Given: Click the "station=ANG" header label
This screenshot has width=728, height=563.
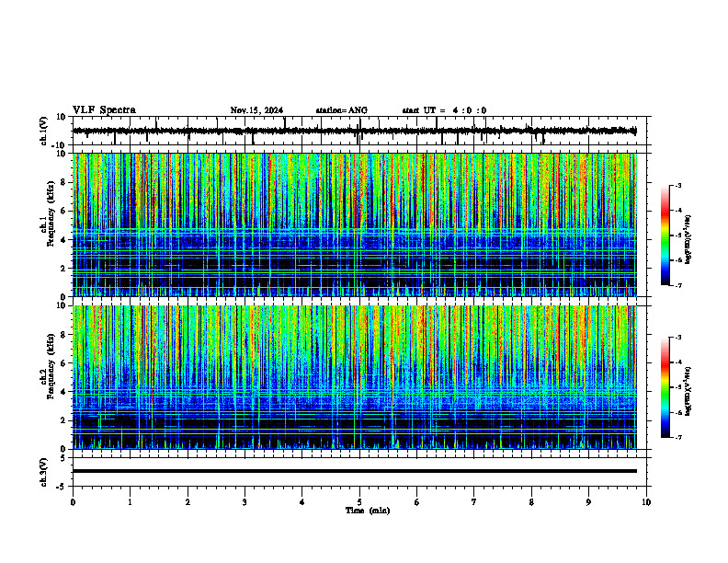Looking at the screenshot, I should (x=342, y=110).
